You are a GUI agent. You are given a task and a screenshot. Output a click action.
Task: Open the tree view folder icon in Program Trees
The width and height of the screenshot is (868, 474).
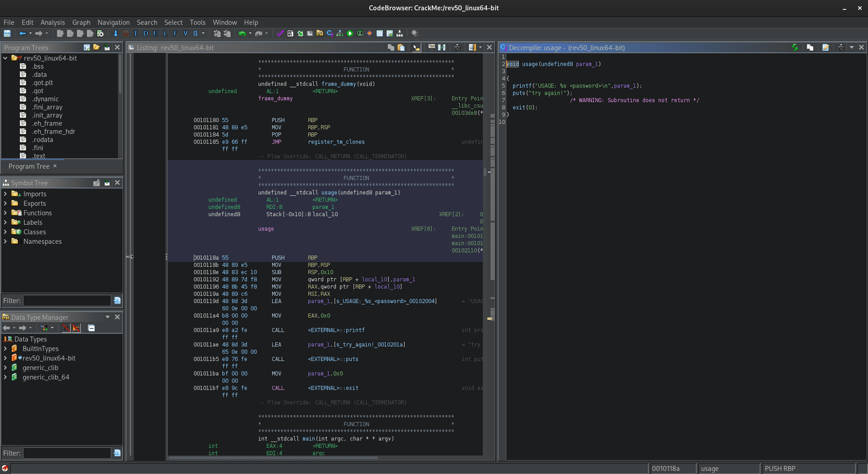(x=97, y=48)
